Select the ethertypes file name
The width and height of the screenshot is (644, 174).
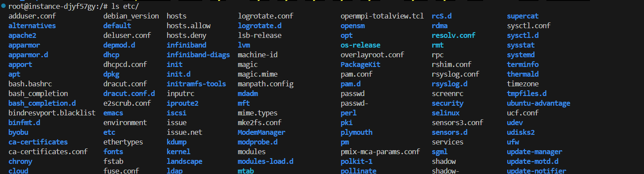tap(123, 142)
